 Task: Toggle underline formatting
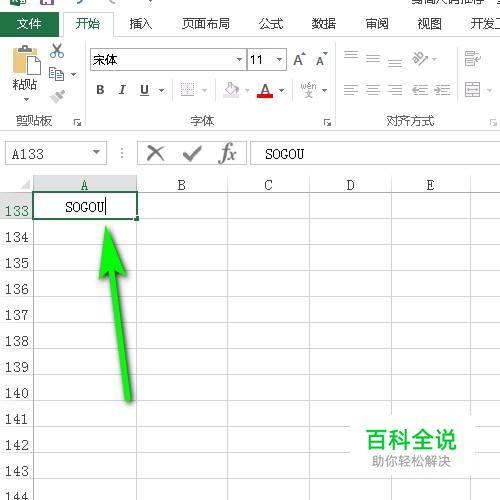pos(144,90)
